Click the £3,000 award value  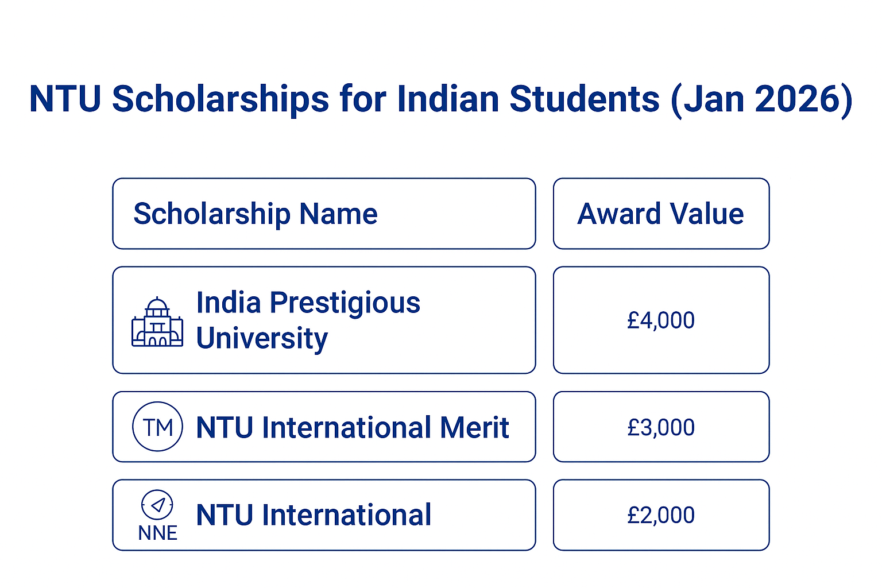pyautogui.click(x=661, y=428)
